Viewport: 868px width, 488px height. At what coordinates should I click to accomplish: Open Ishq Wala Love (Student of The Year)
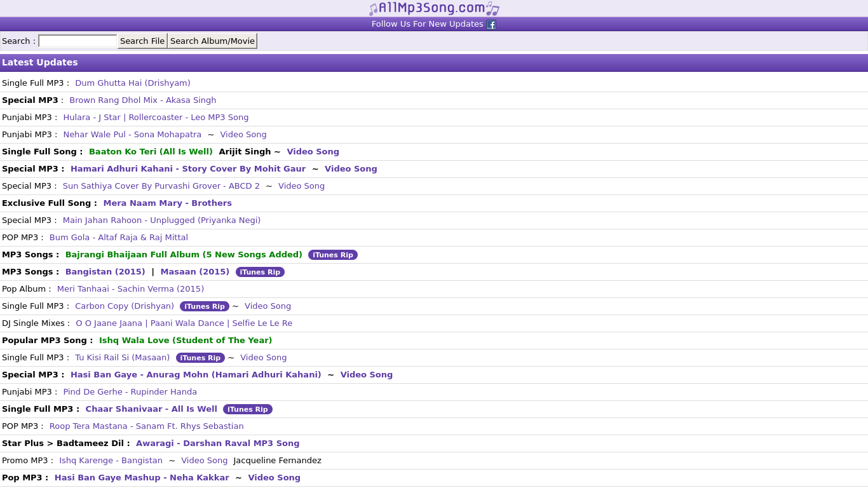tap(186, 341)
